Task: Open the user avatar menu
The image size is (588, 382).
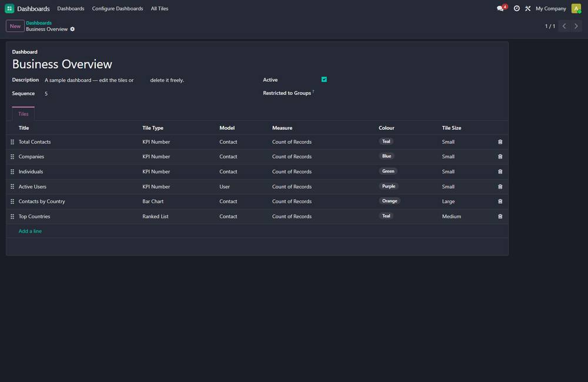Action: (576, 8)
